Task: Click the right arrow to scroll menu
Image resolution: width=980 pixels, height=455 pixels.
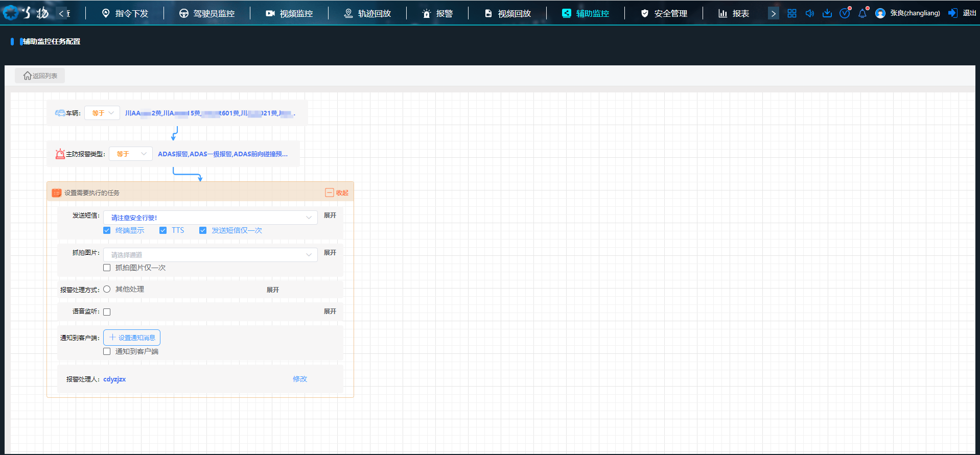Action: [773, 14]
